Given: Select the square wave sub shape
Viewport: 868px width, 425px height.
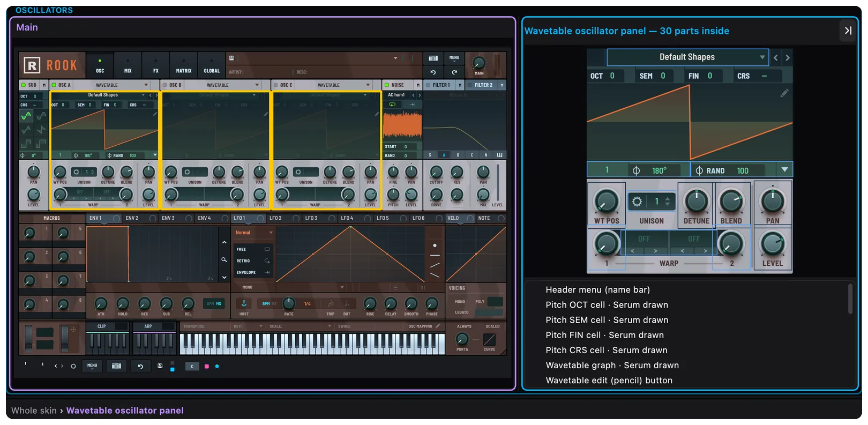Looking at the screenshot, I should [26, 143].
